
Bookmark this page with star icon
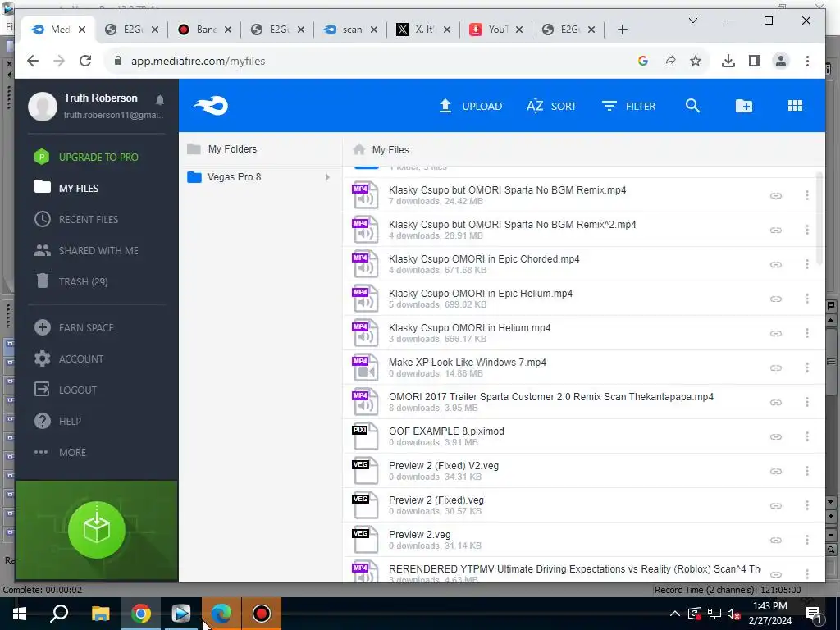(696, 61)
